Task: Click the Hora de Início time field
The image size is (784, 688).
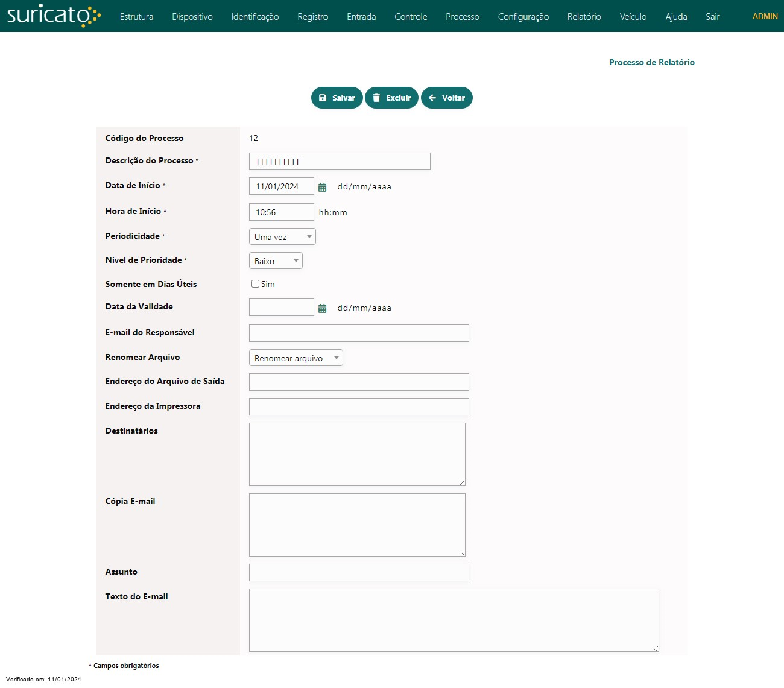Action: (282, 212)
